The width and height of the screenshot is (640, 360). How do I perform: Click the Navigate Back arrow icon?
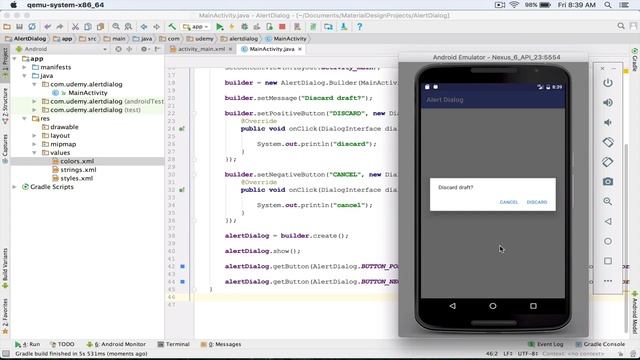point(144,27)
